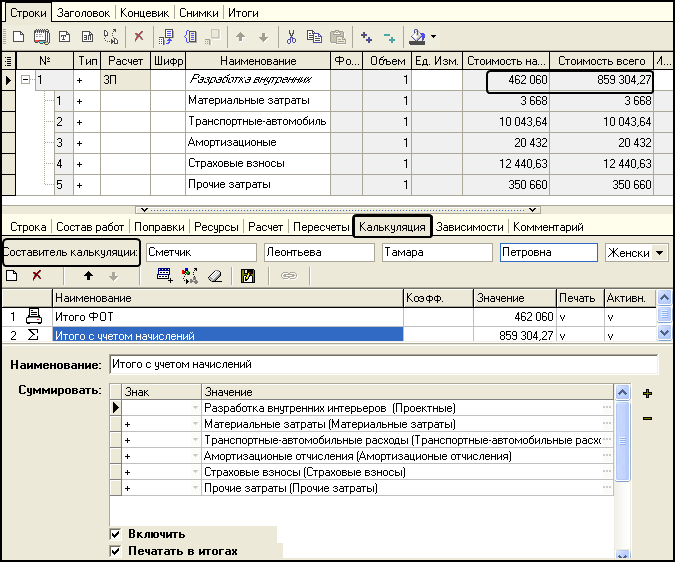675x562 pixels.
Task: Add new calculation line with blank page icon
Action: [x=12, y=275]
